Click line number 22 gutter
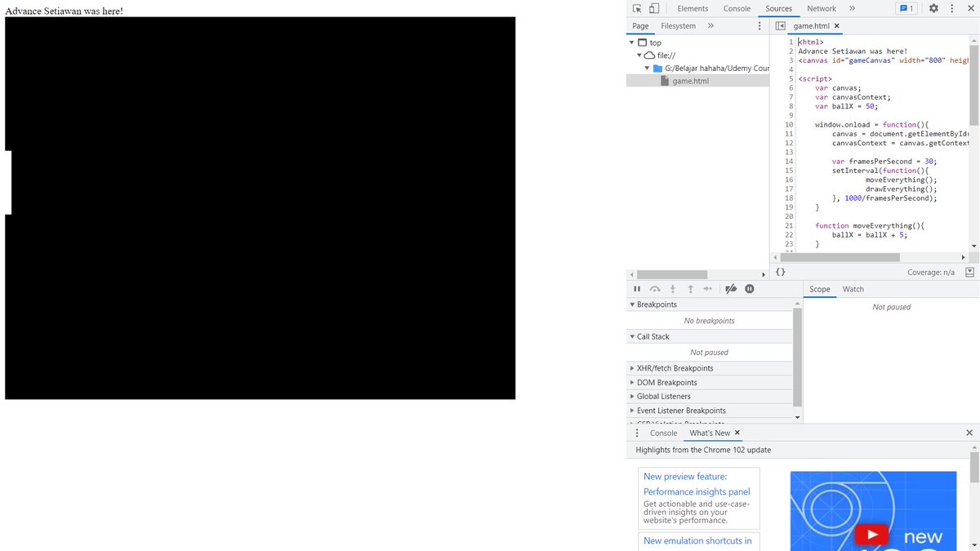Screen dimensions: 980x551 click(788, 234)
